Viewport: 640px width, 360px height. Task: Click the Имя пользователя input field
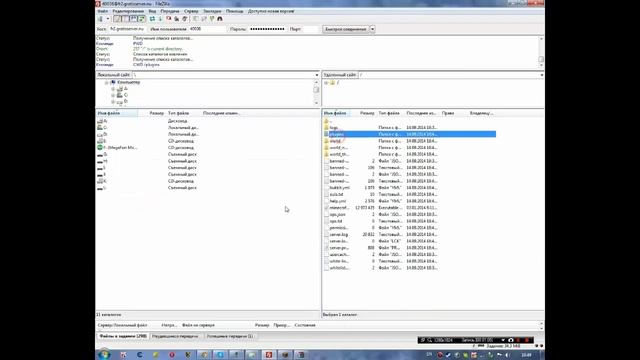pos(207,29)
